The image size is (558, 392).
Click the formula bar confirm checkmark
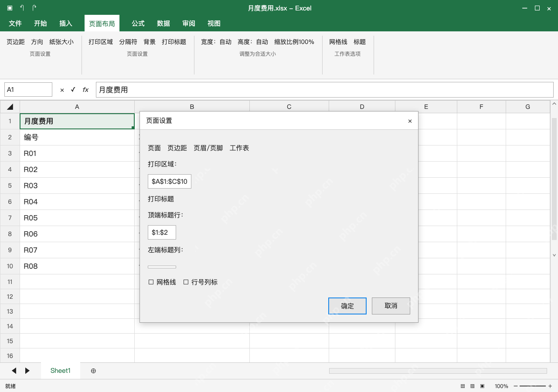73,89
